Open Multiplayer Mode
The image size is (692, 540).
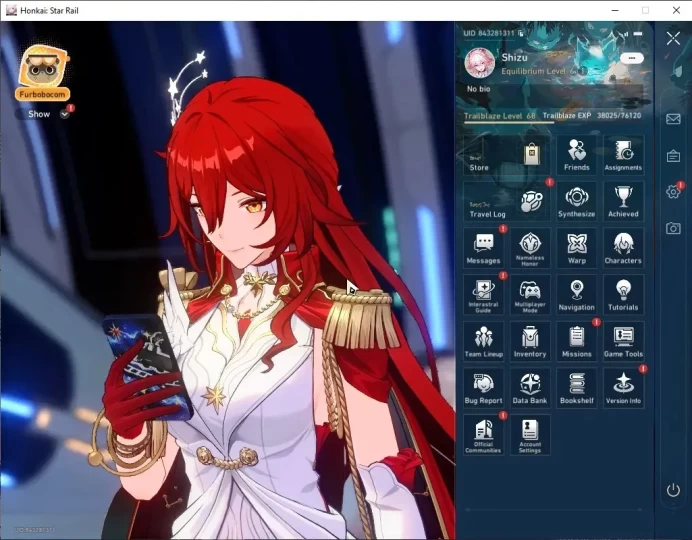click(x=530, y=295)
